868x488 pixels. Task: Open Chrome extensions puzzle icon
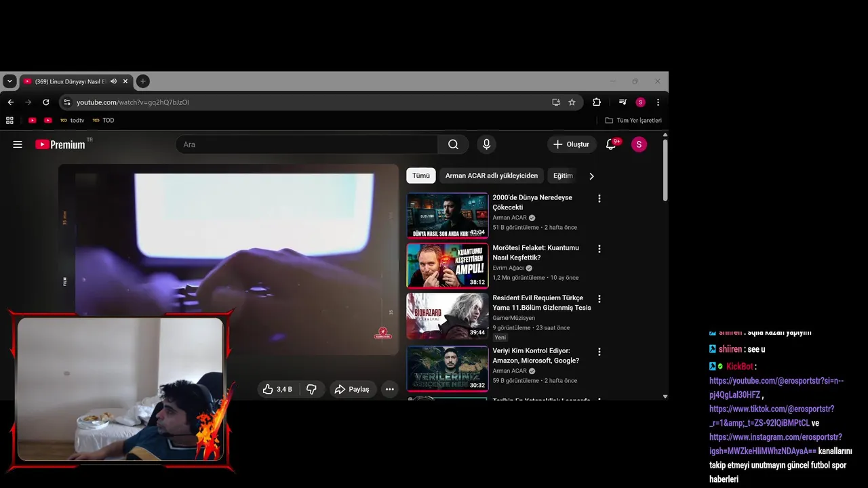(x=597, y=102)
